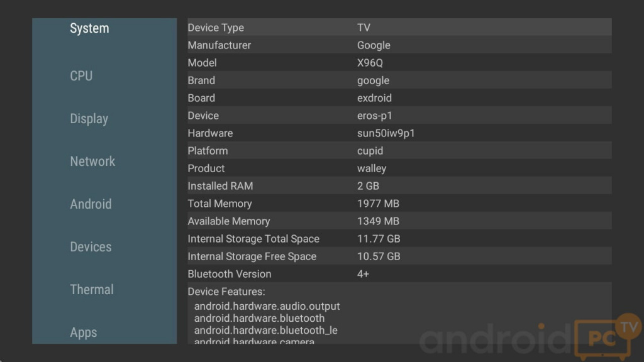
Task: Click the Installed RAM row
Action: (x=399, y=186)
